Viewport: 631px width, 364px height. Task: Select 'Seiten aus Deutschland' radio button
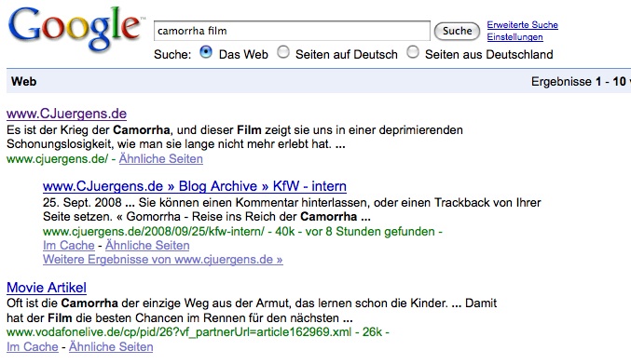coord(413,52)
